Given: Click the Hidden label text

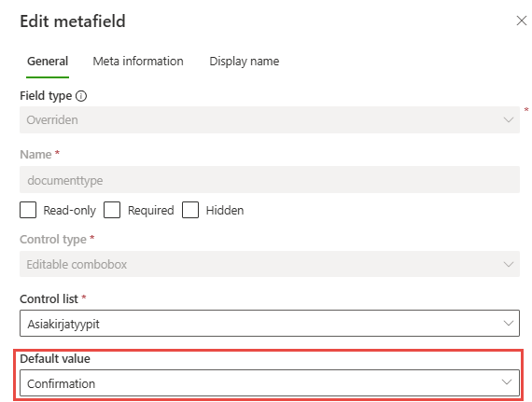Looking at the screenshot, I should [225, 211].
